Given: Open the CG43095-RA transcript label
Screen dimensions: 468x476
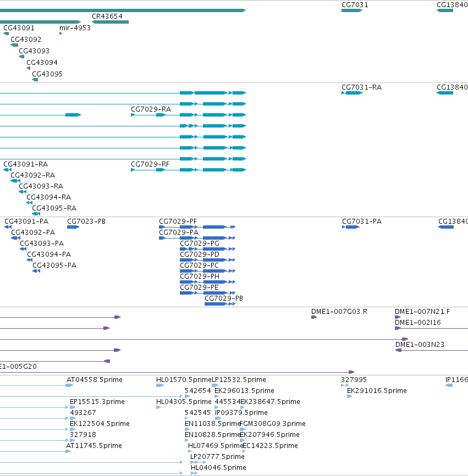Looking at the screenshot, I should click(54, 208).
